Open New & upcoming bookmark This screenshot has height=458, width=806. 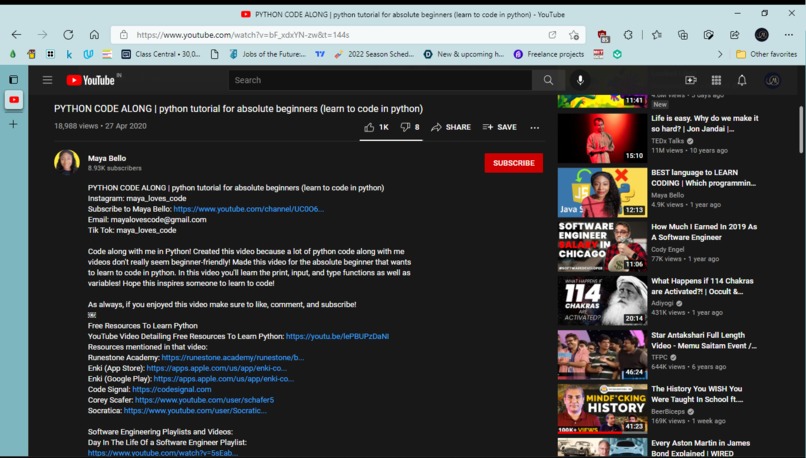464,54
